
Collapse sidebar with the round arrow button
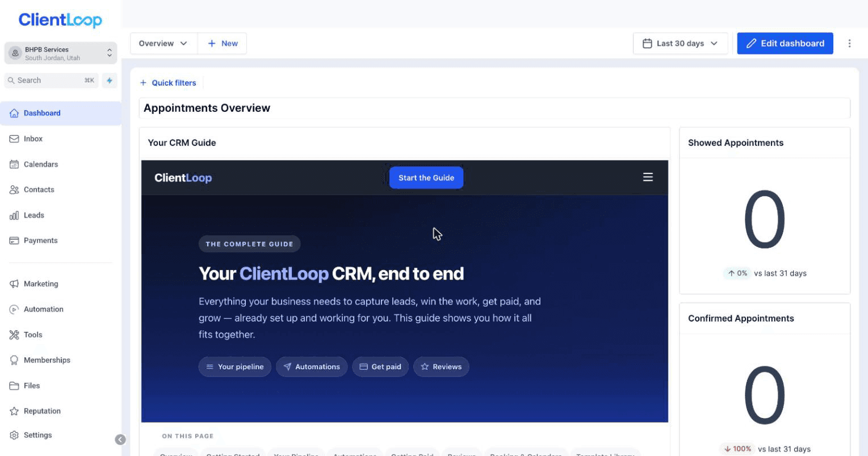[x=120, y=440]
